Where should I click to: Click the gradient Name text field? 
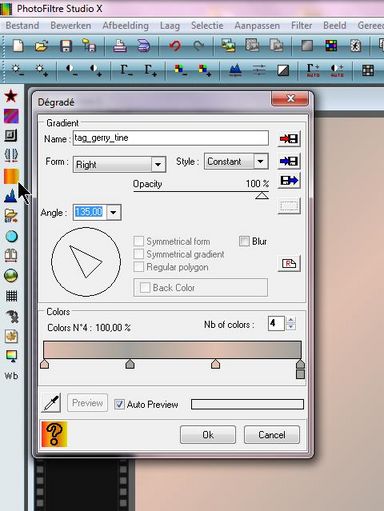coord(171,138)
